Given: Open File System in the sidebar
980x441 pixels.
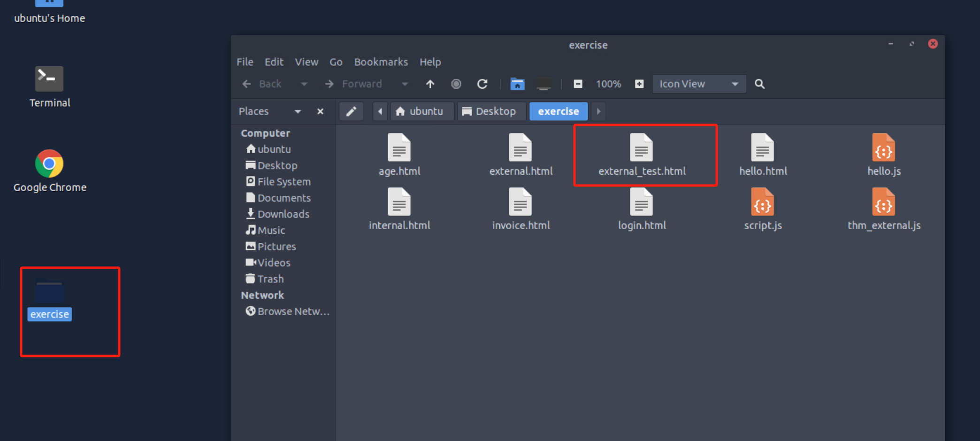Looking at the screenshot, I should [x=278, y=182].
